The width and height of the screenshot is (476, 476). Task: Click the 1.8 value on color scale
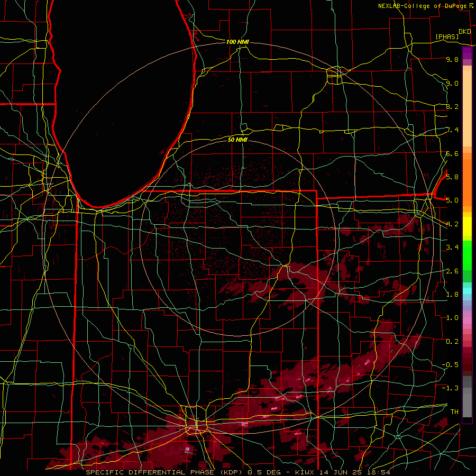[452, 295]
